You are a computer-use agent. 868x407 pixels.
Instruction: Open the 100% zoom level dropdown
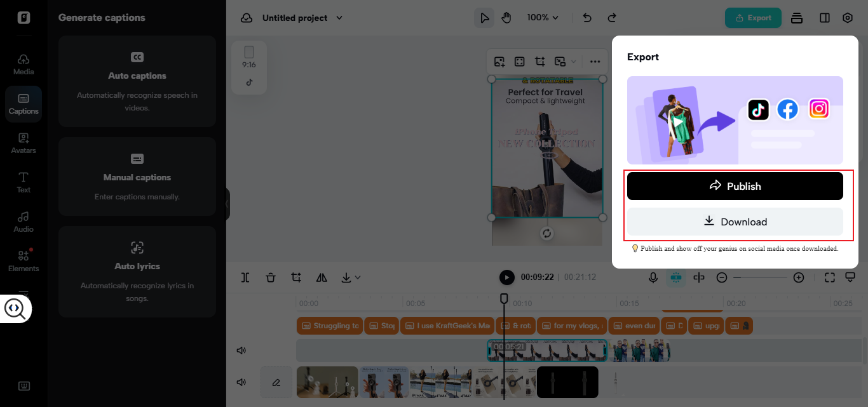coord(543,18)
